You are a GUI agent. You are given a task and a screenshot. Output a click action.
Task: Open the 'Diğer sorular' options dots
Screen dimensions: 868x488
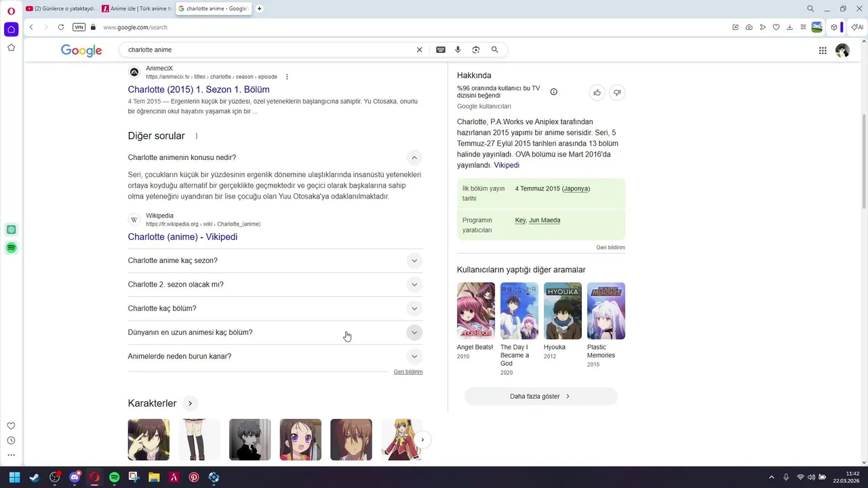click(x=197, y=136)
